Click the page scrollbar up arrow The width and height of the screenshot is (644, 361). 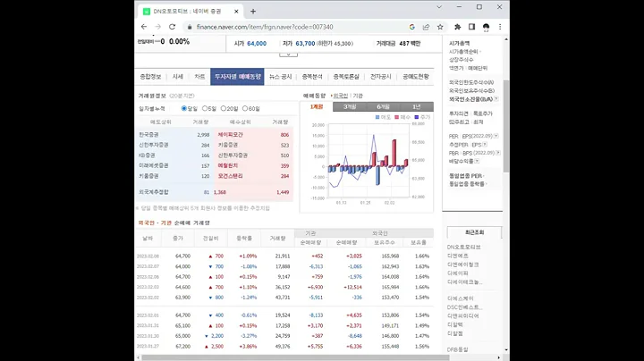tap(506, 39)
